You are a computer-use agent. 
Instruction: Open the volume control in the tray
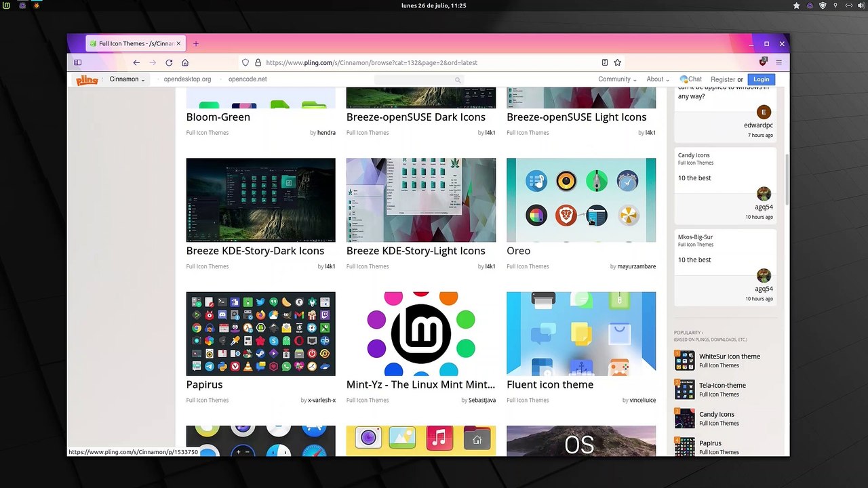861,5
